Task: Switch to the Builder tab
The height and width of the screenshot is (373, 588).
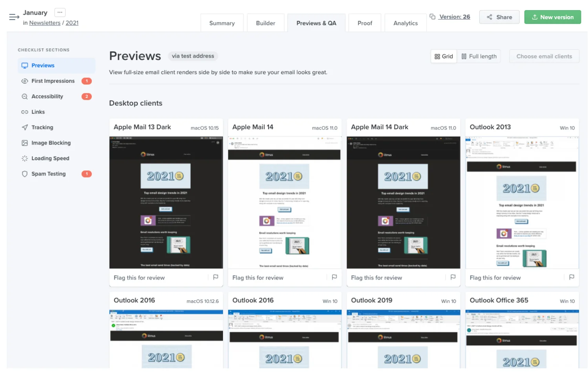Action: [x=265, y=23]
